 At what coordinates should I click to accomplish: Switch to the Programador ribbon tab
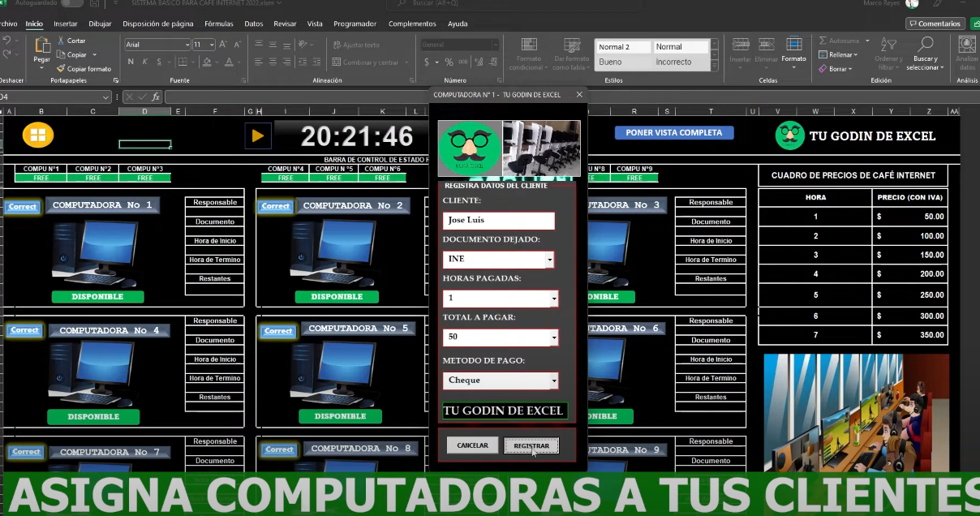click(x=355, y=24)
